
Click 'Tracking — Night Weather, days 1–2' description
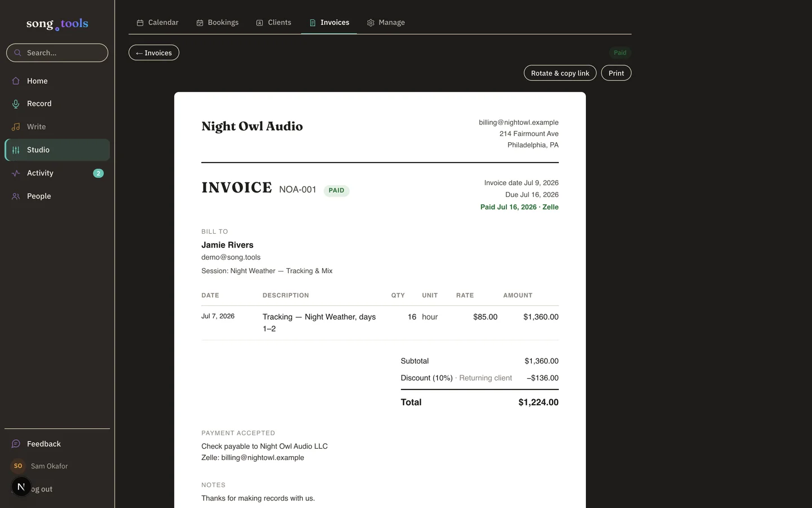(319, 323)
